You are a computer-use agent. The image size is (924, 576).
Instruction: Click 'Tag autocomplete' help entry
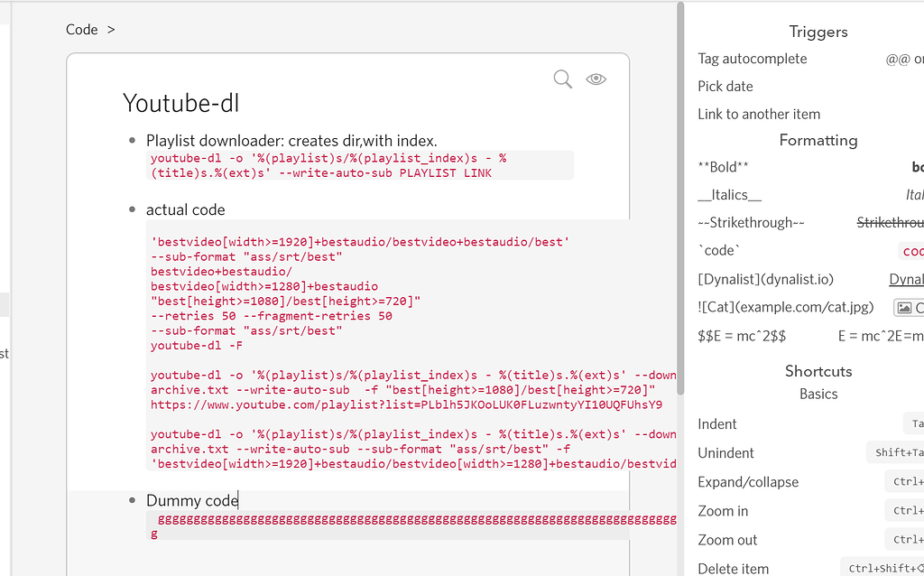pos(753,59)
